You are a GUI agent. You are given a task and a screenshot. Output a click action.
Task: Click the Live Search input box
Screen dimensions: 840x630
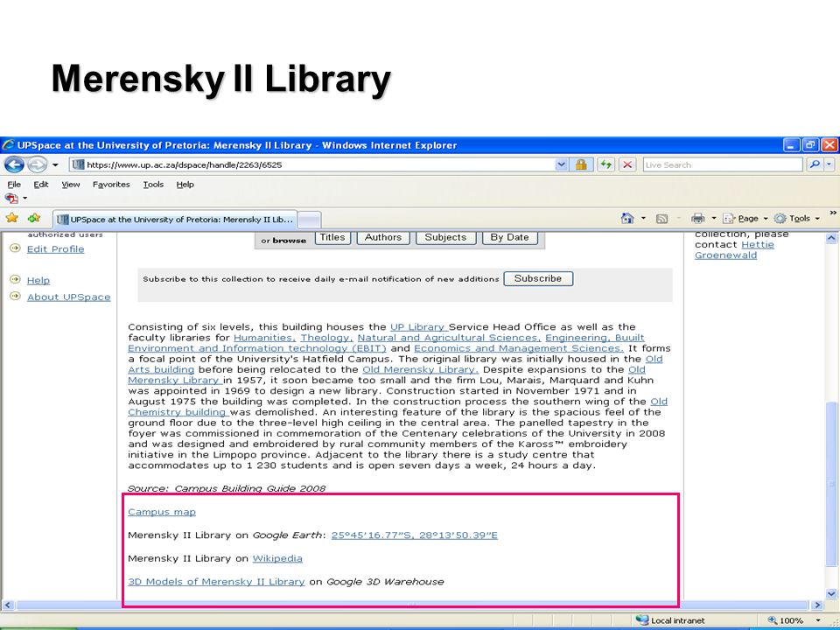(723, 165)
